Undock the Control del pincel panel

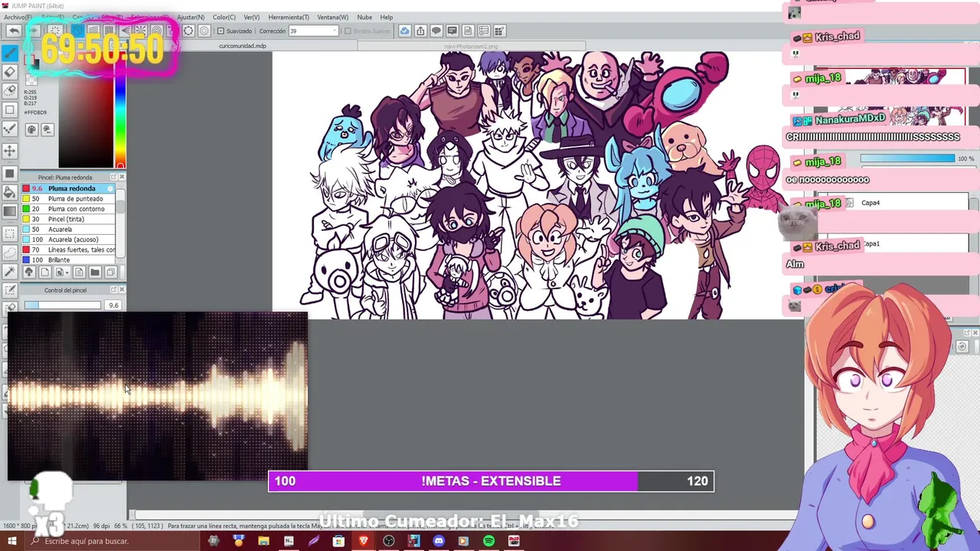113,289
